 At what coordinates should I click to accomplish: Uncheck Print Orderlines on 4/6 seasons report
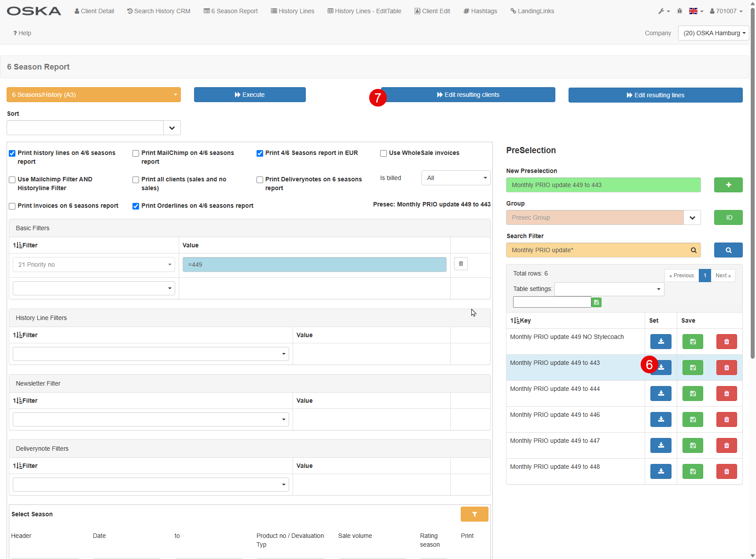pos(136,206)
